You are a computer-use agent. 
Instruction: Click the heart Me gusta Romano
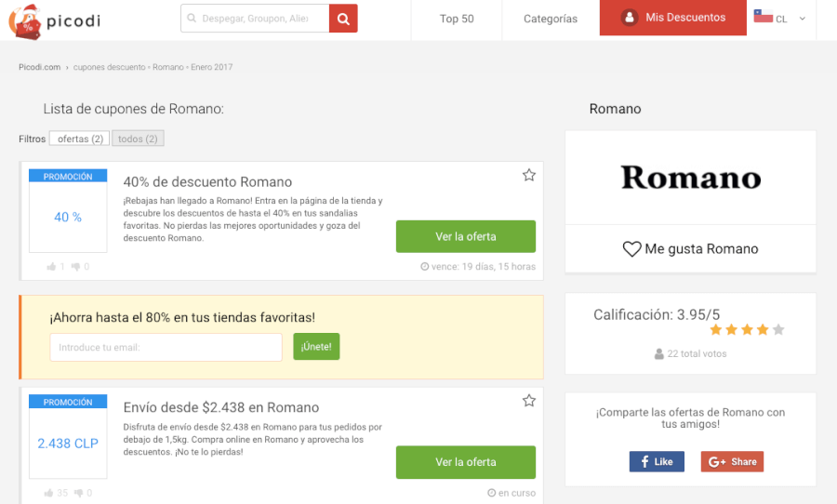(x=632, y=249)
